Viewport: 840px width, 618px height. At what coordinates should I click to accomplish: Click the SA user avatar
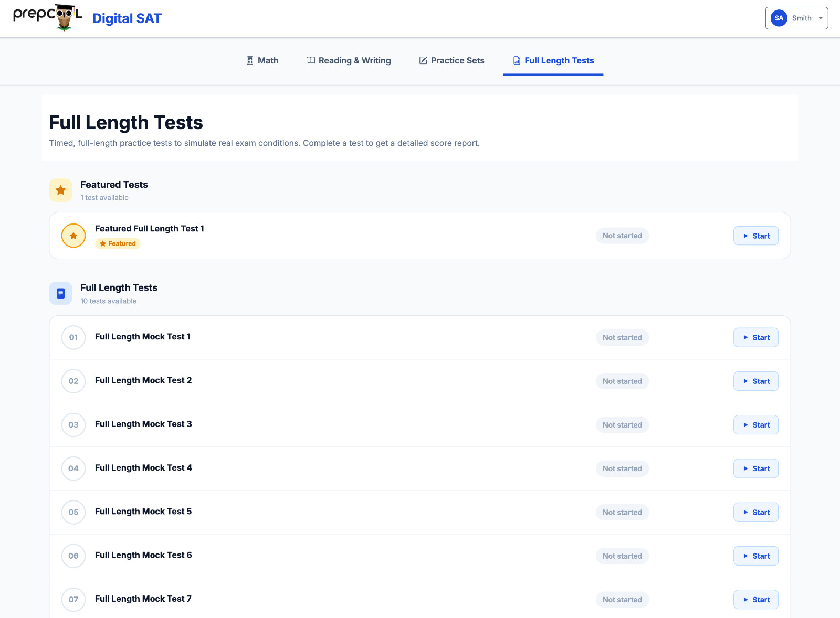[x=779, y=18]
